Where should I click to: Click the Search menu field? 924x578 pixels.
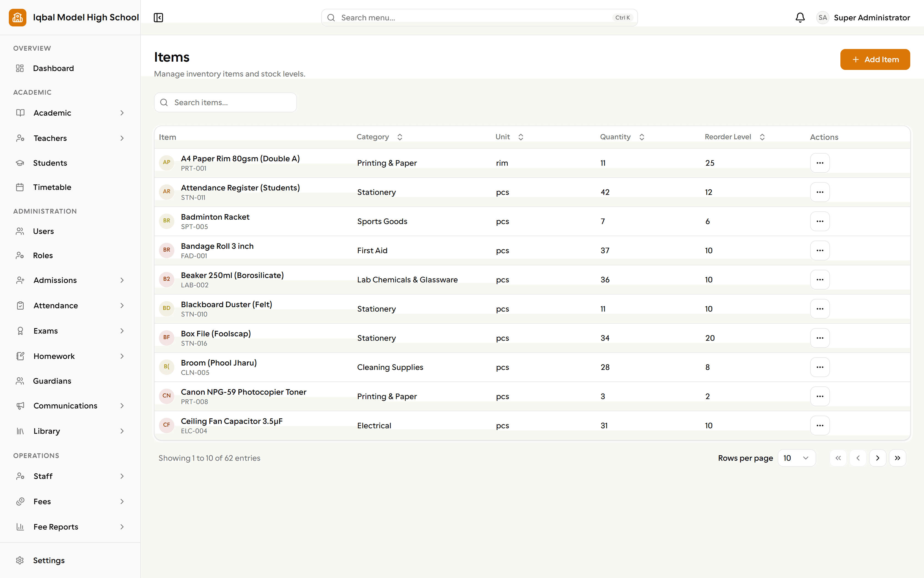point(479,18)
